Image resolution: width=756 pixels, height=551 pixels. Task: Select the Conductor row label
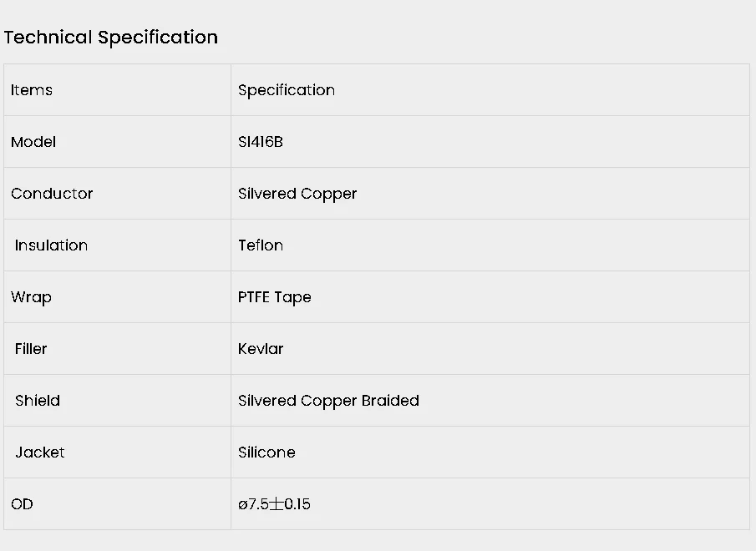pyautogui.click(x=52, y=194)
